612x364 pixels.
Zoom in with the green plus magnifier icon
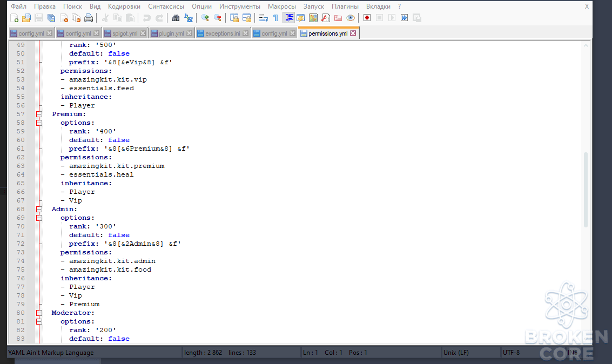[205, 18]
